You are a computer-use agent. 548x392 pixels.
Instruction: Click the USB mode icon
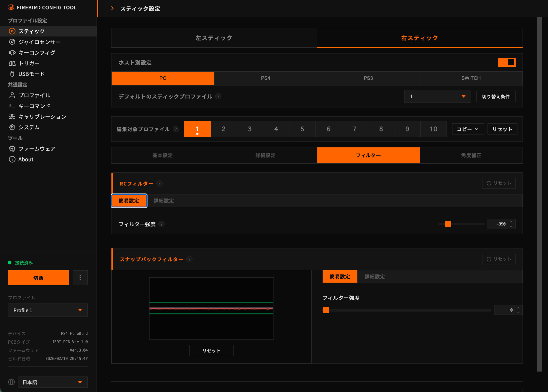click(12, 74)
